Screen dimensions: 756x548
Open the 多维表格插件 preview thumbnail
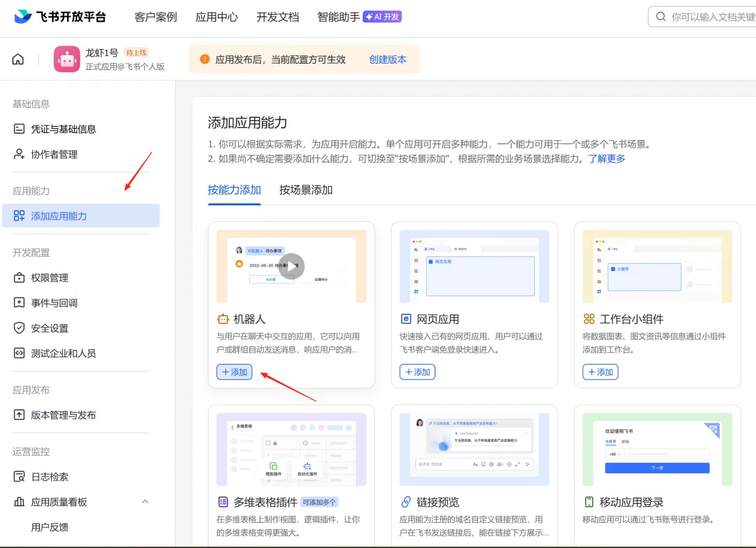pyautogui.click(x=291, y=449)
